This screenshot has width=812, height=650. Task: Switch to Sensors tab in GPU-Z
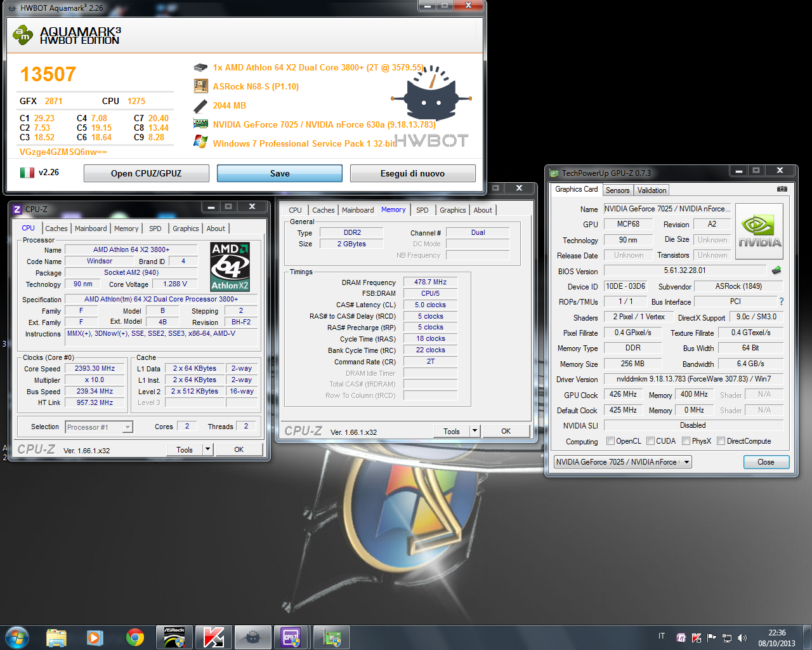[x=617, y=190]
